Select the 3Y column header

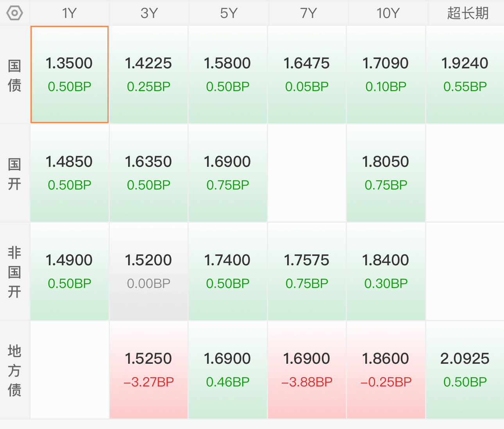pos(149,13)
